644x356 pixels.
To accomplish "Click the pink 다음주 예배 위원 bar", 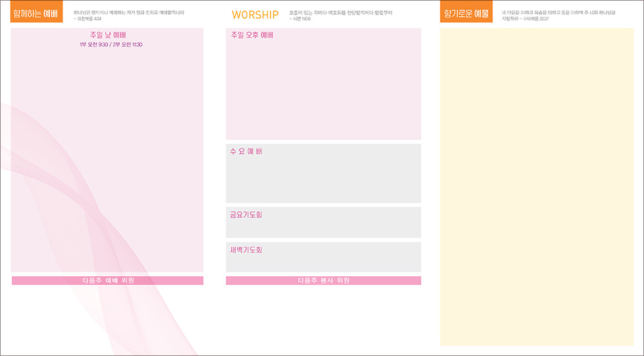I will click(108, 281).
